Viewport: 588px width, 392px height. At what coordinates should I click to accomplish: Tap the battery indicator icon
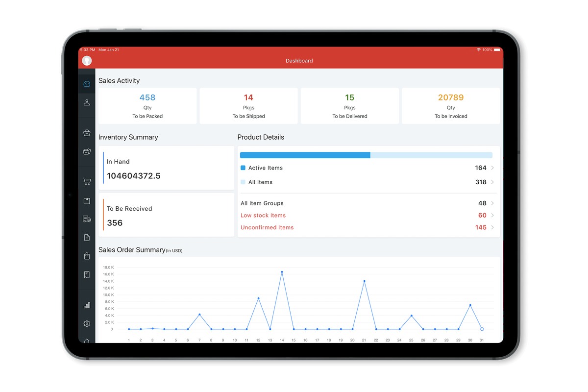(497, 50)
